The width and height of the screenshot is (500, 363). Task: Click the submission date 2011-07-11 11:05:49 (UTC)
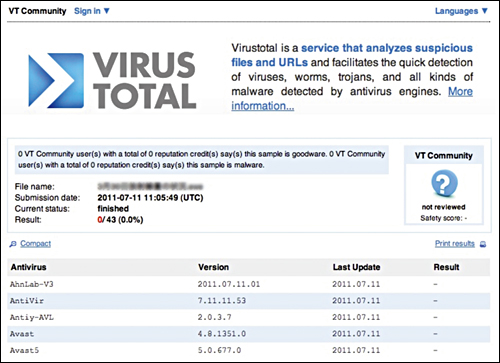pyautogui.click(x=150, y=198)
